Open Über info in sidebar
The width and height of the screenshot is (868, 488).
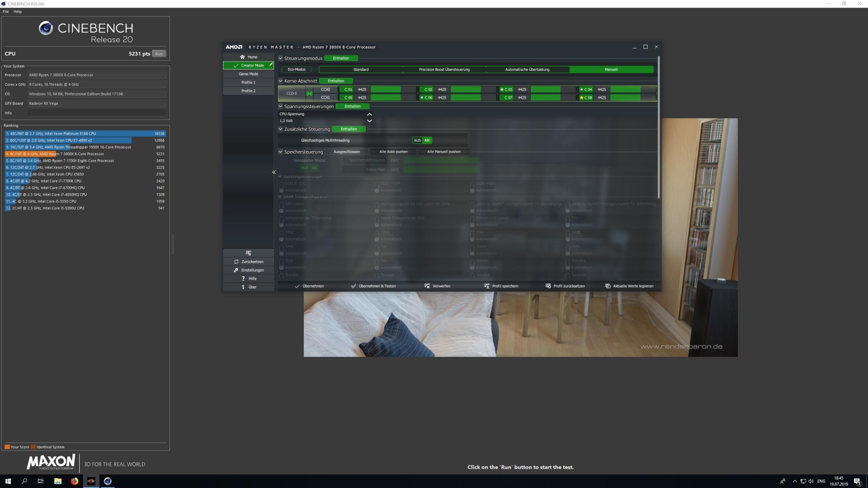point(248,287)
